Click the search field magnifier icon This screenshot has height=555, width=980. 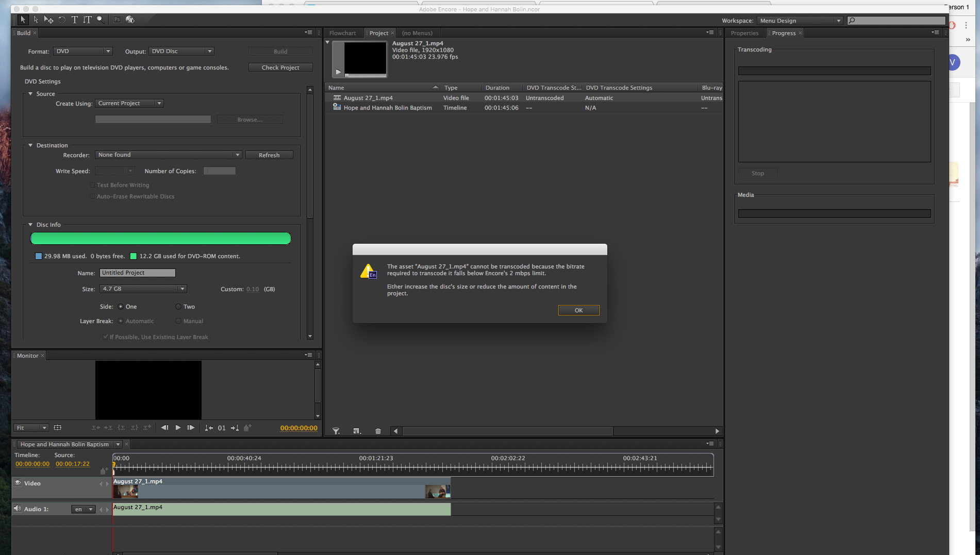[852, 21]
